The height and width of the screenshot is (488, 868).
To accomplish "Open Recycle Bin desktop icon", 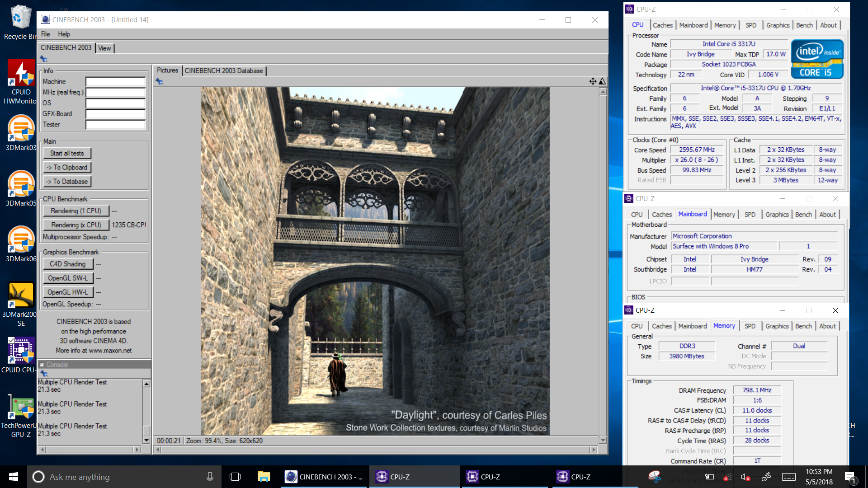I will pos(20,23).
